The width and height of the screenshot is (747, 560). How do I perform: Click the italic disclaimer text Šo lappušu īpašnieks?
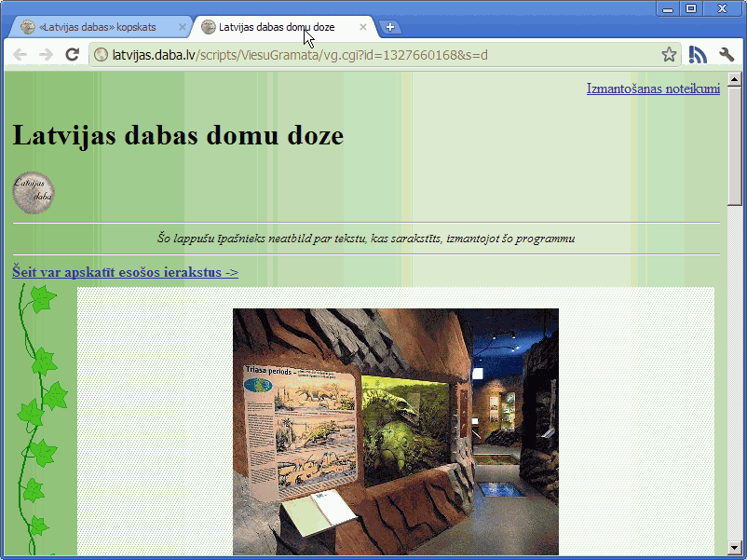tap(366, 238)
